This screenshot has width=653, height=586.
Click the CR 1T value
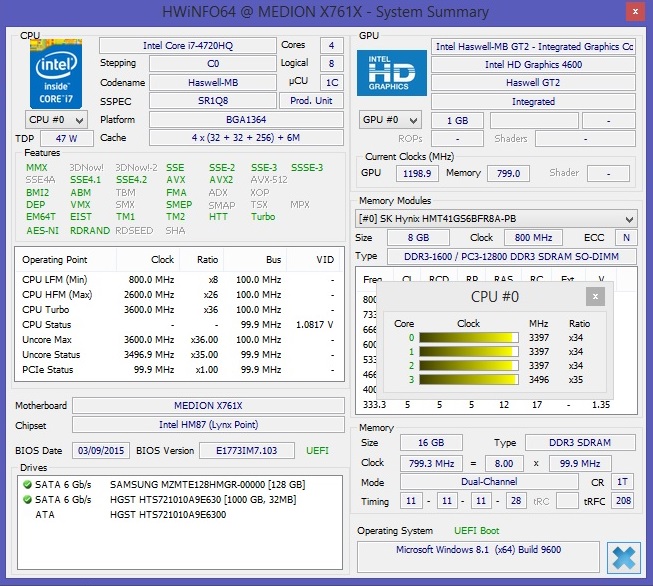622,482
